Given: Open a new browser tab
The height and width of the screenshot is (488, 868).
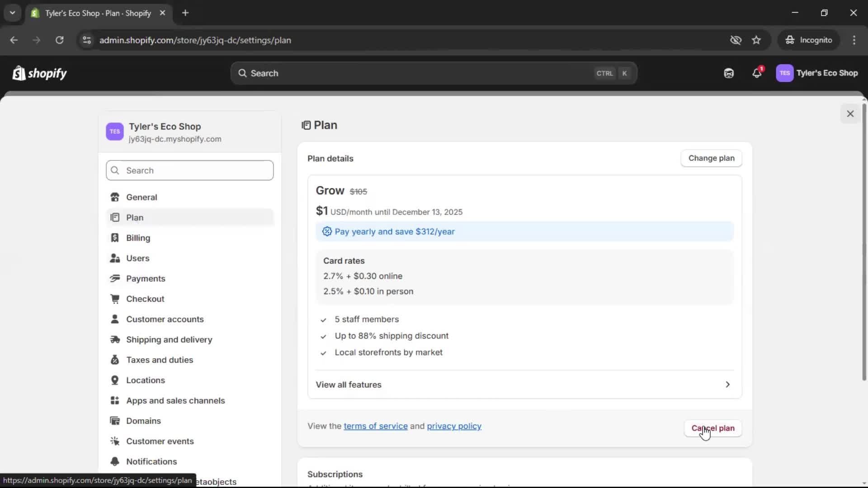Looking at the screenshot, I should 185,13.
